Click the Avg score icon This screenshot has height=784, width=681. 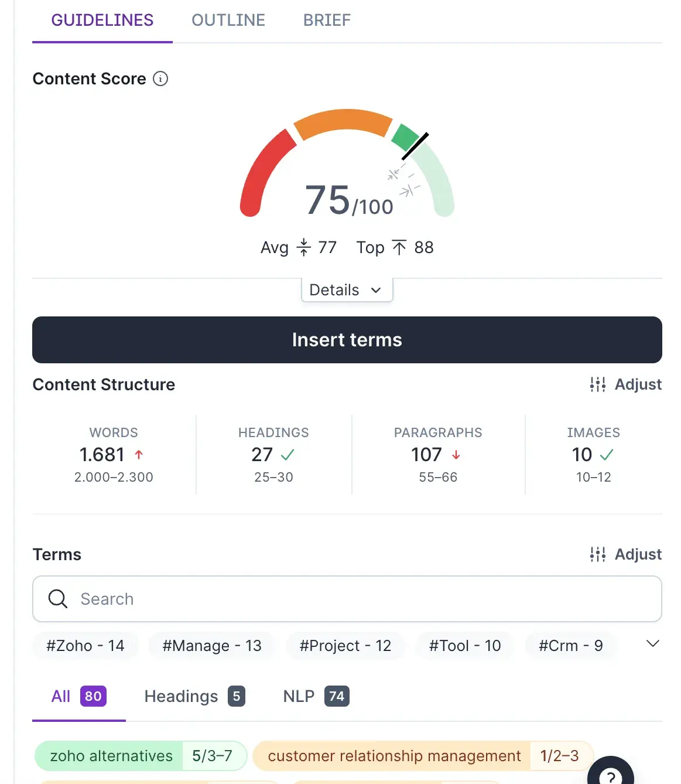pos(303,247)
